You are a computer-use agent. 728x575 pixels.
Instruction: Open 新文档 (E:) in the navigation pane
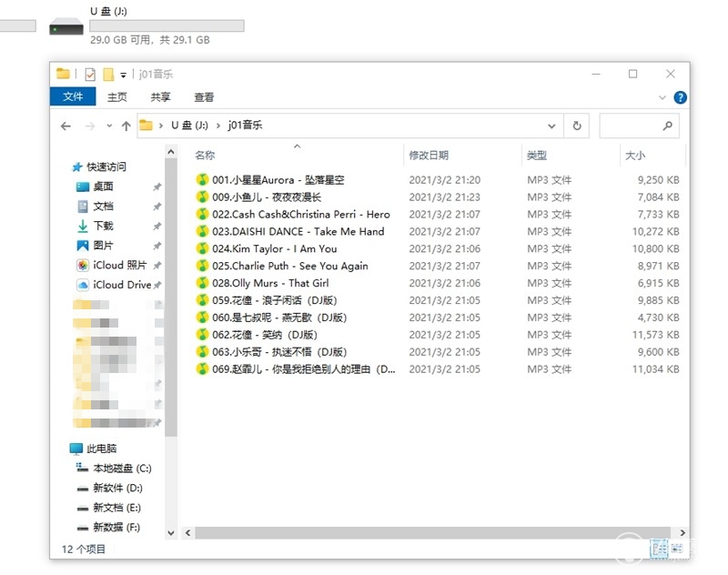pyautogui.click(x=116, y=508)
